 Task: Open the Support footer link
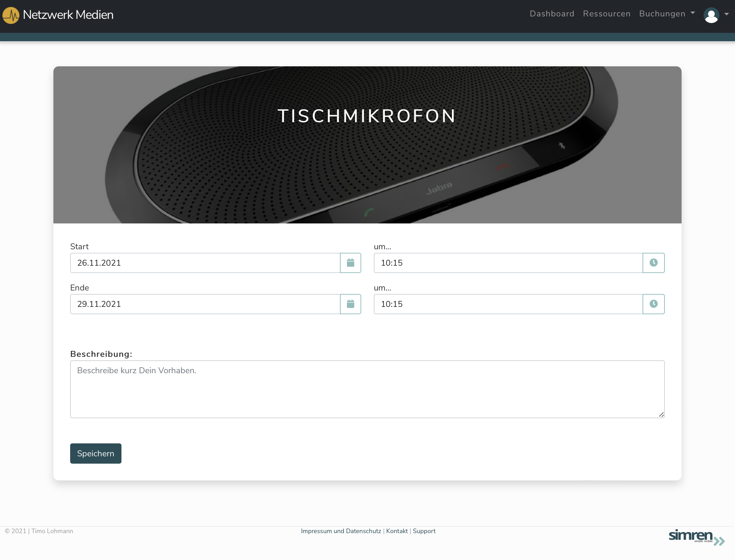point(424,531)
